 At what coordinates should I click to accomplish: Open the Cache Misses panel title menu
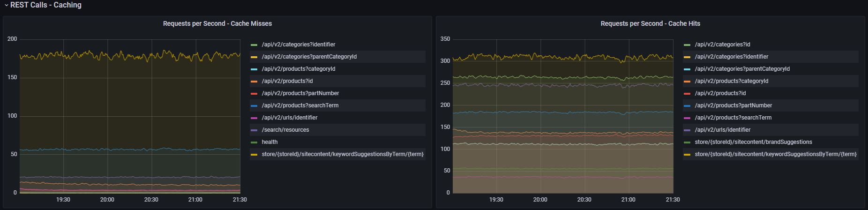pos(217,23)
